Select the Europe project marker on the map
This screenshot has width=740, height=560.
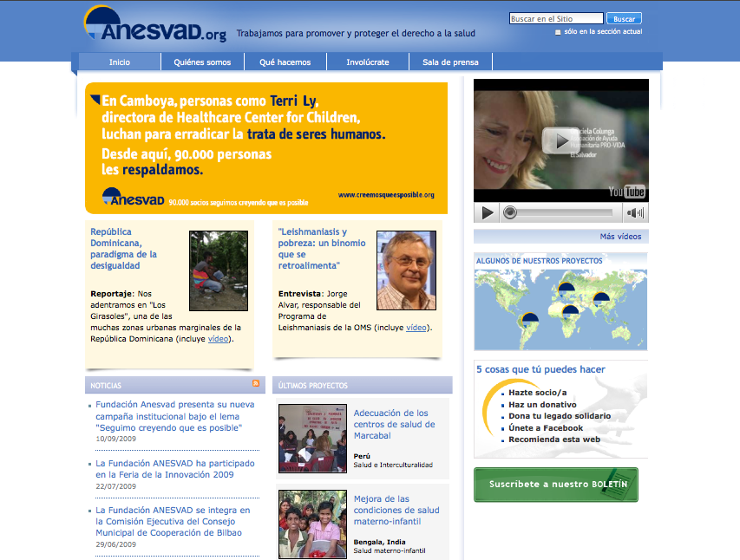pyautogui.click(x=566, y=289)
